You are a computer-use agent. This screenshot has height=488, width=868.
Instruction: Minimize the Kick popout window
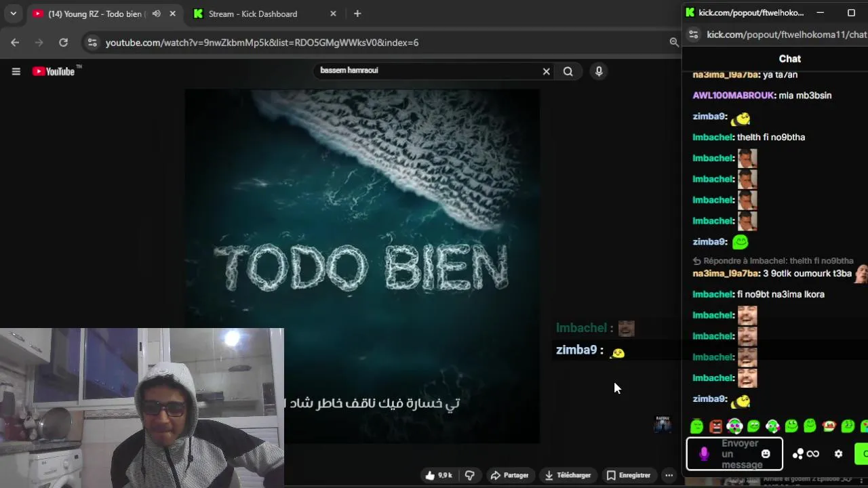(820, 12)
